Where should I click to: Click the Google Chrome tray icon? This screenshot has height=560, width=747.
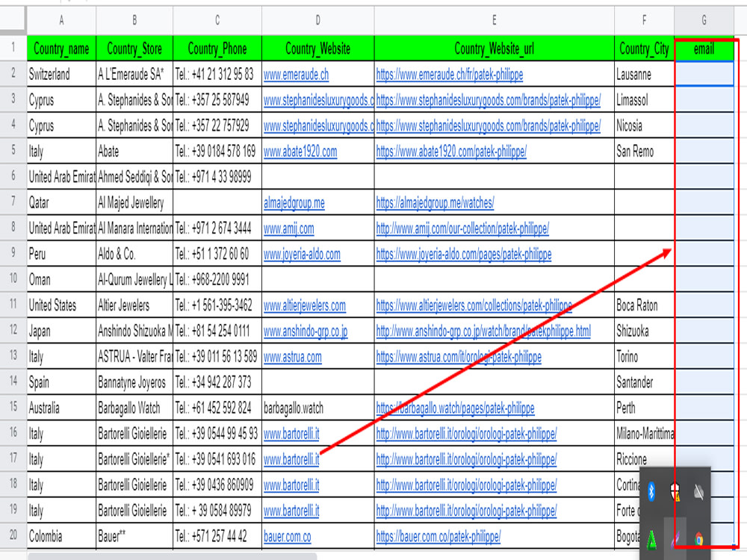point(699,540)
